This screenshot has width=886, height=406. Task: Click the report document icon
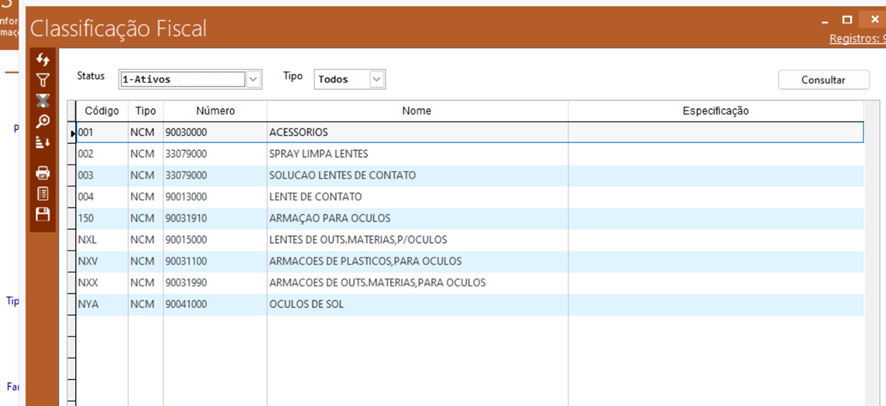(43, 193)
